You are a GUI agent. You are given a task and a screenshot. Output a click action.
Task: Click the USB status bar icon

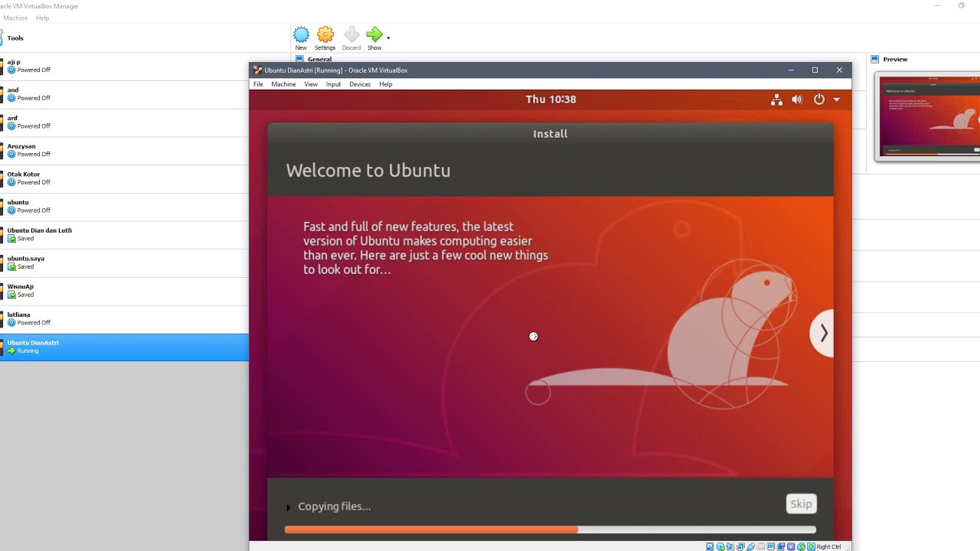[751, 546]
